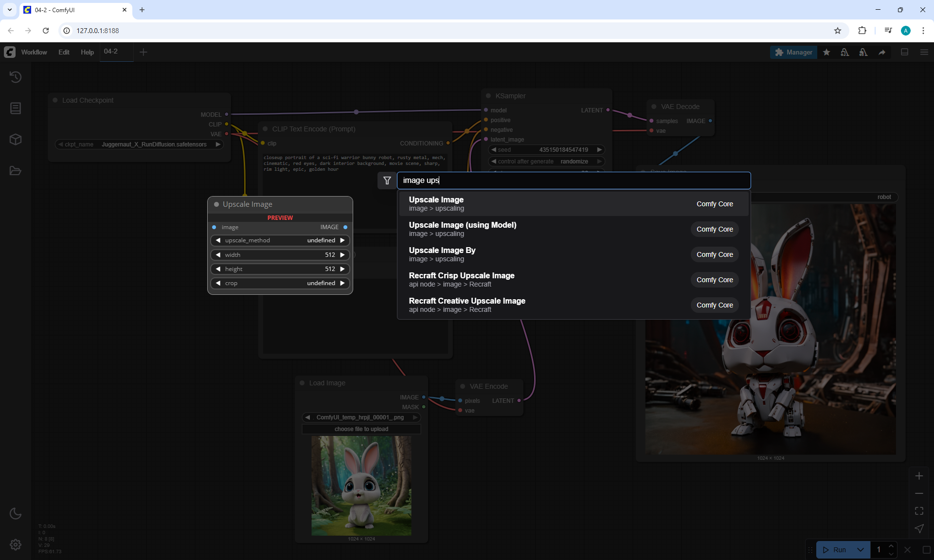The height and width of the screenshot is (560, 934).
Task: Open the Manager button
Action: 793,52
